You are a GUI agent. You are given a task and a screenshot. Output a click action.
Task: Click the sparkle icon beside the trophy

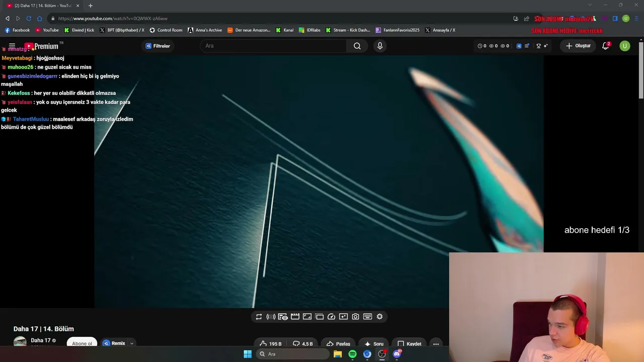[x=545, y=46]
